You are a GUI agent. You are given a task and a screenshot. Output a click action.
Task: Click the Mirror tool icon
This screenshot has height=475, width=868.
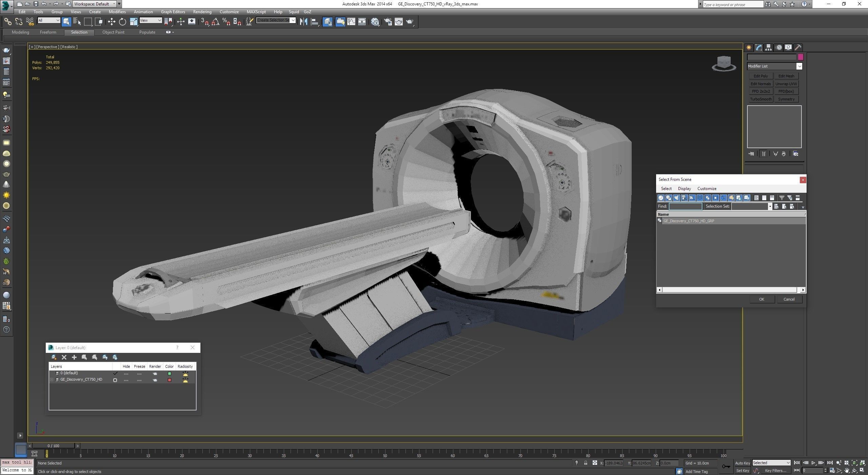click(x=303, y=22)
